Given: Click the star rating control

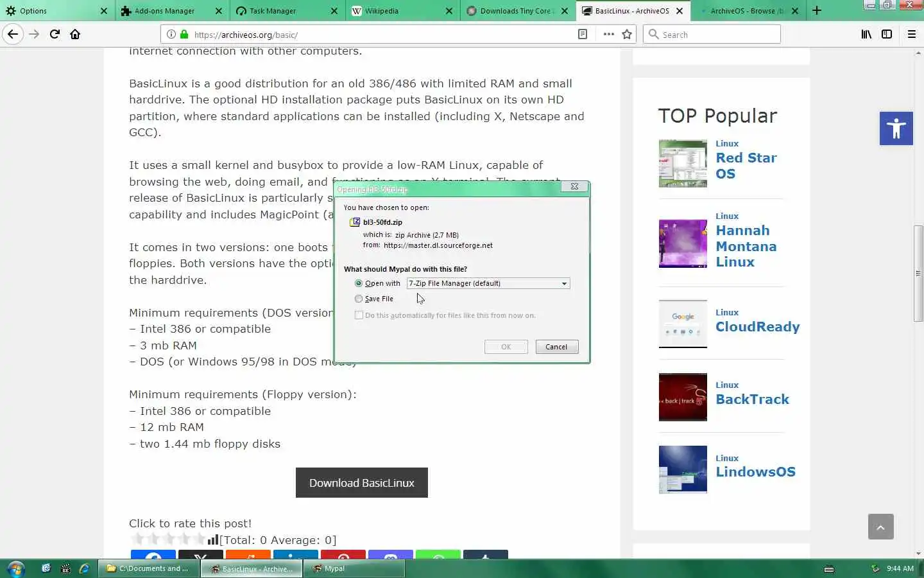Looking at the screenshot, I should [167, 539].
